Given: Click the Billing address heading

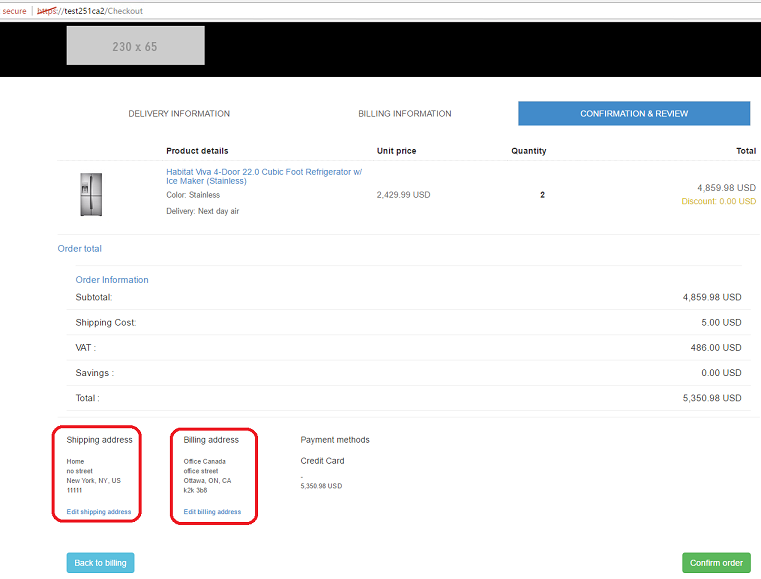Looking at the screenshot, I should tap(211, 440).
